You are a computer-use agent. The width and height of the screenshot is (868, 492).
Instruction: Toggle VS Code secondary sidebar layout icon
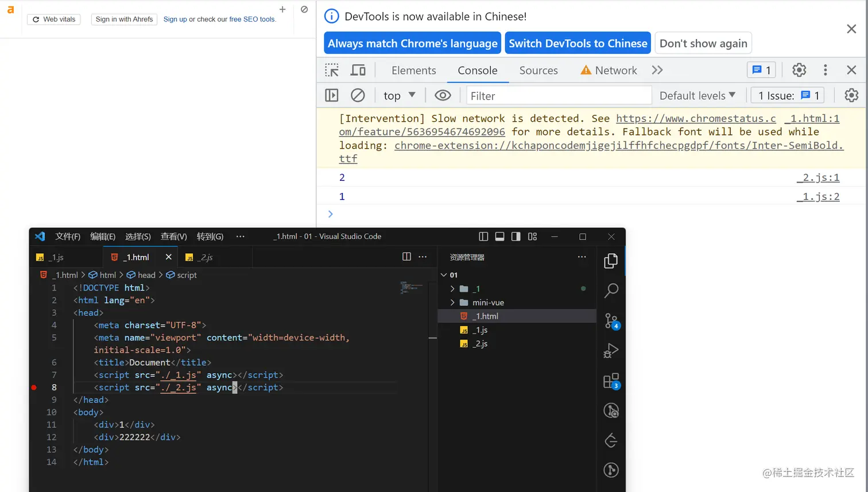[516, 237]
